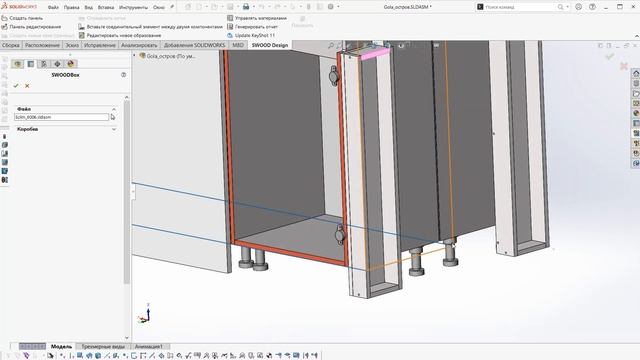This screenshot has height=360, width=640.
Task: Open the Окно menu
Action: [x=159, y=7]
